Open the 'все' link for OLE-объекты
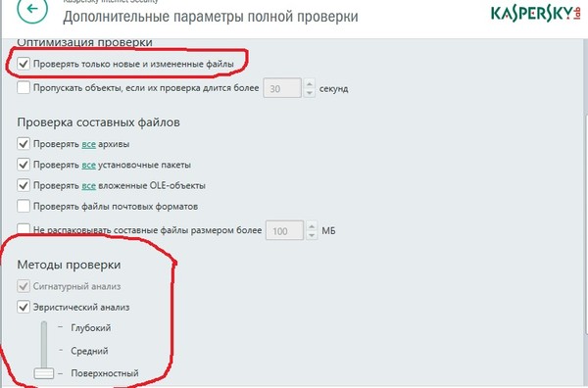Viewport: 588px width, 388px height. [88, 186]
